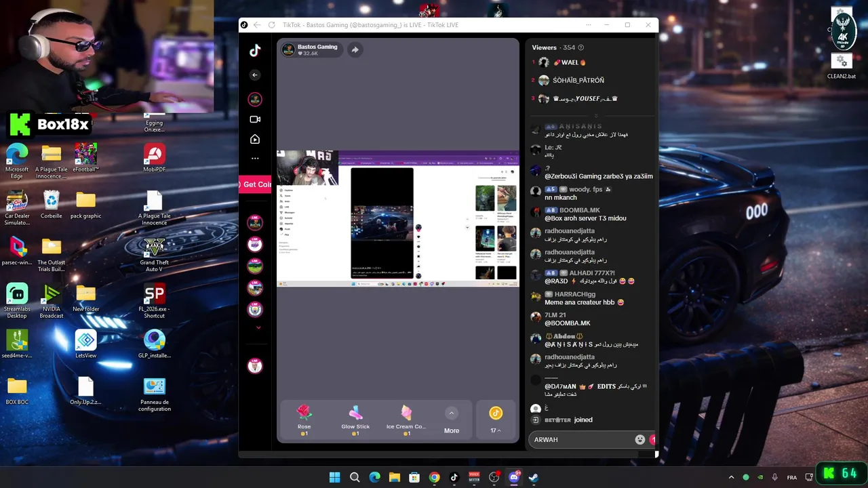Viewport: 868px width, 488px height.
Task: Open Steam from taskbar
Action: click(x=534, y=477)
